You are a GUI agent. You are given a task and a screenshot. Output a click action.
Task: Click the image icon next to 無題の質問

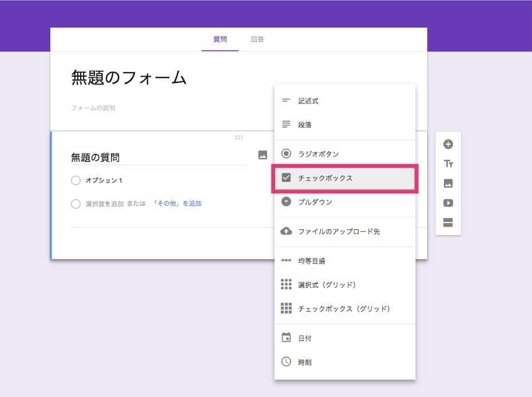pos(263,154)
